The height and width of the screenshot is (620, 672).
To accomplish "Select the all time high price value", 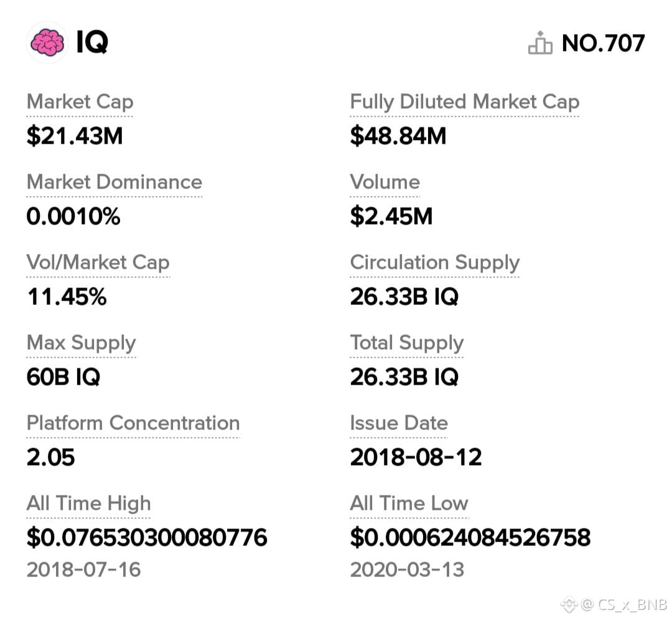I will pos(147,538).
